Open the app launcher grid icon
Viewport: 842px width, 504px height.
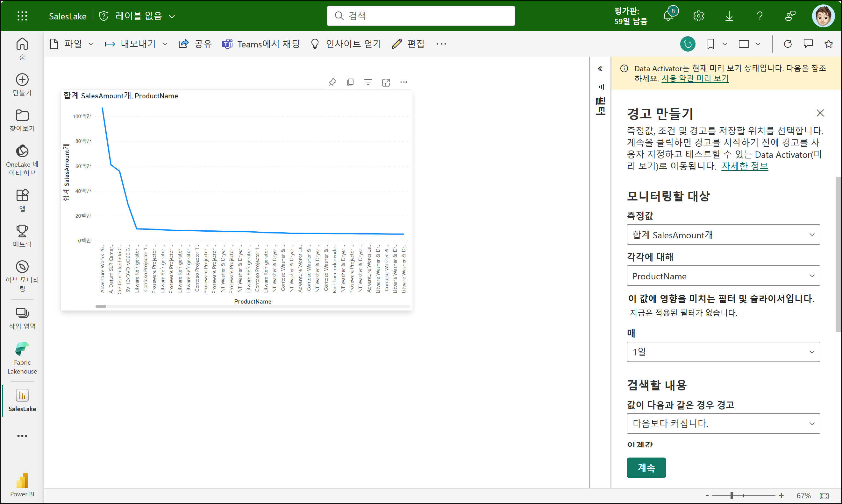[x=22, y=16]
